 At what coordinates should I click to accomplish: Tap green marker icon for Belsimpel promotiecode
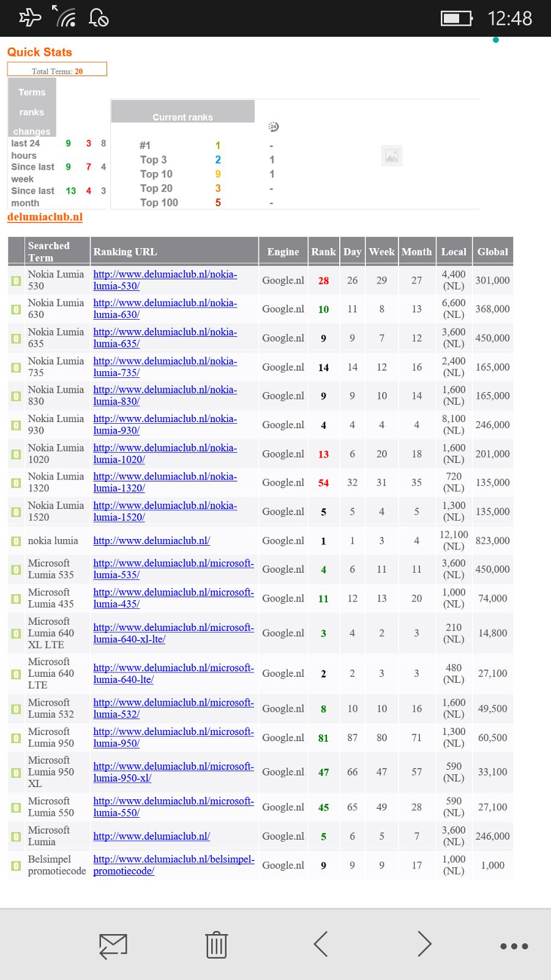(17, 865)
